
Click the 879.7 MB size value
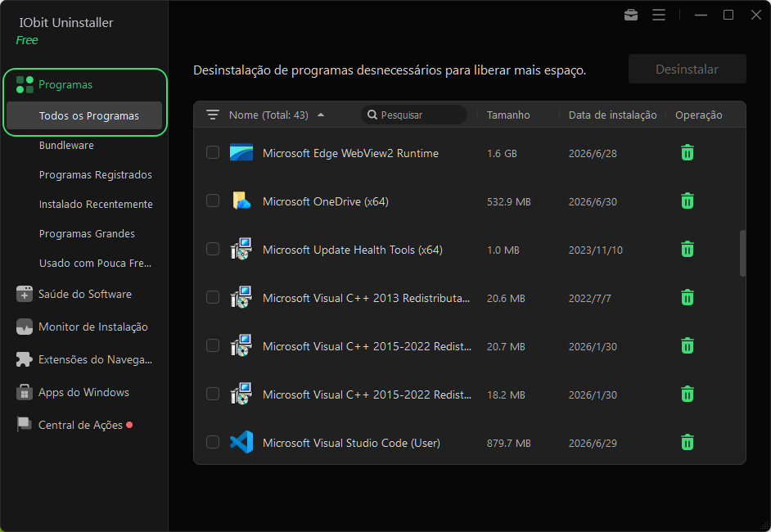point(509,443)
